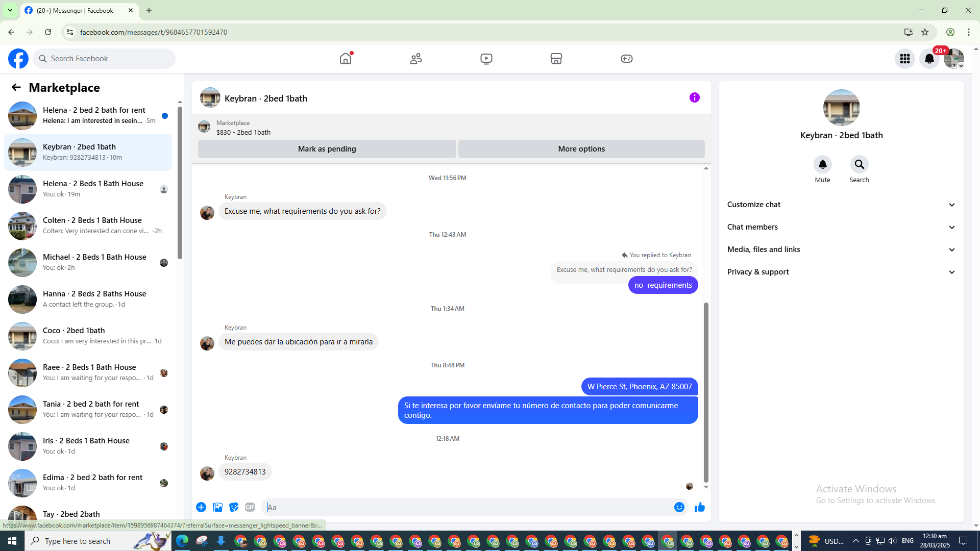This screenshot has width=980, height=551.
Task: Open the tab search dropdown arrow
Action: (x=10, y=10)
